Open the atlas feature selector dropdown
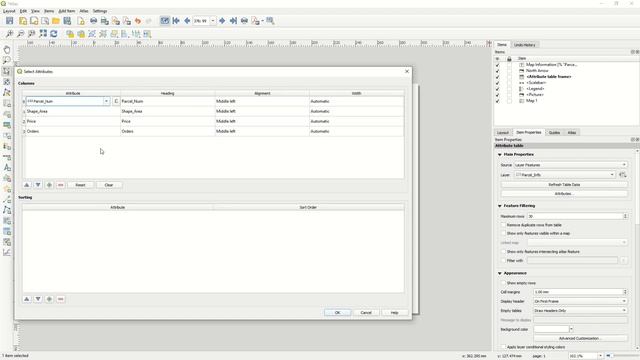This screenshot has height=360, width=640. [x=213, y=21]
